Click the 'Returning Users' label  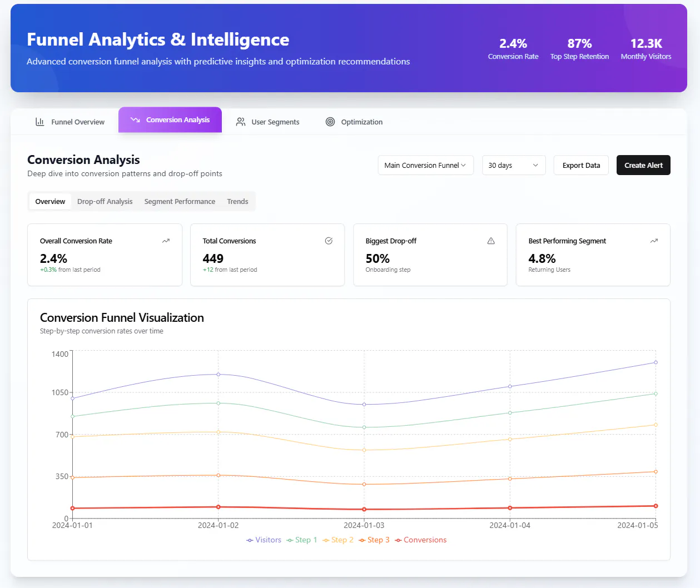pos(549,270)
